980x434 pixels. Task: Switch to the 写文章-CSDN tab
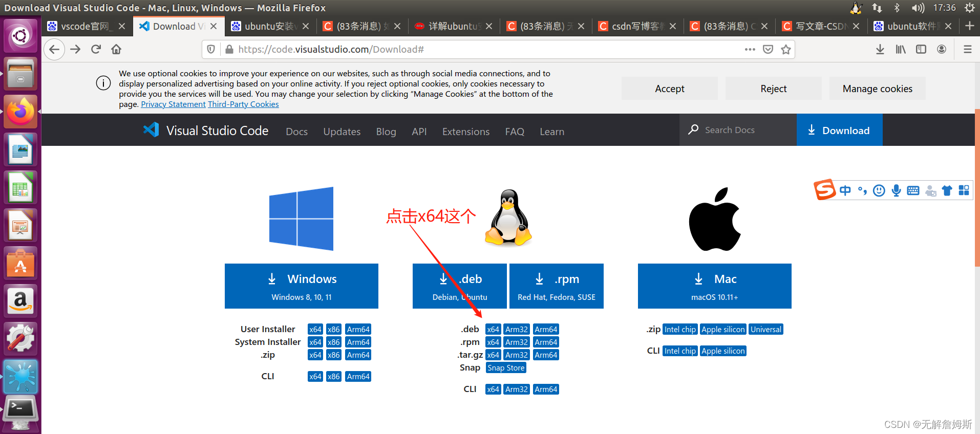pyautogui.click(x=821, y=26)
